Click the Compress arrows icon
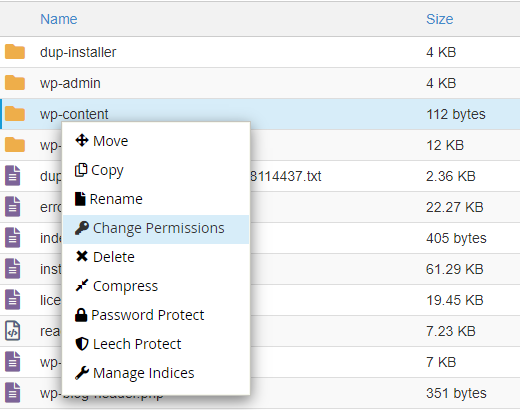This screenshot has height=410, width=520. click(82, 285)
